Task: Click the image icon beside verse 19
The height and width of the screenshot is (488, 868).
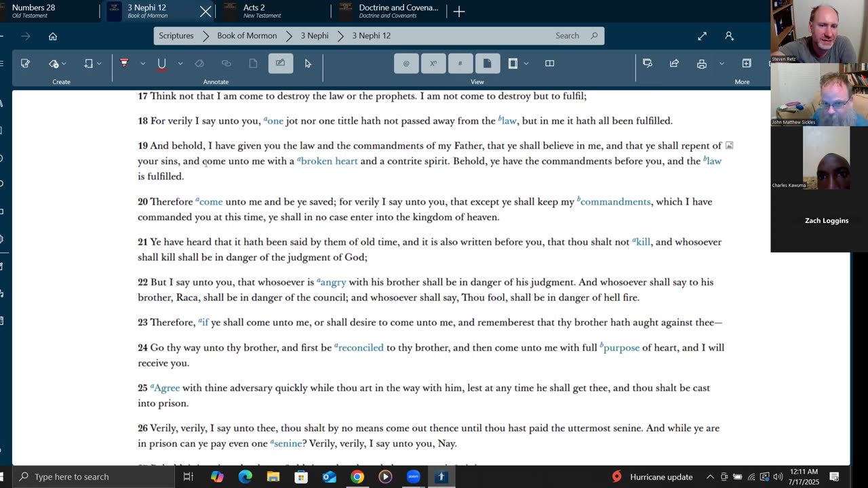Action: point(730,145)
